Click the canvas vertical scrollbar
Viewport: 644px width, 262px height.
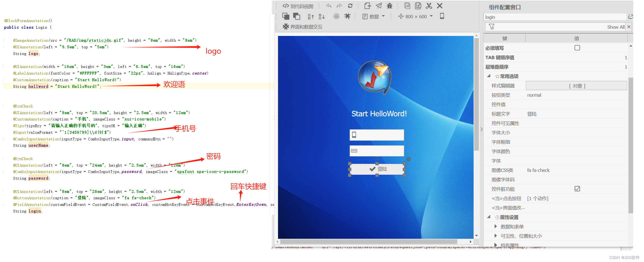[476, 94]
